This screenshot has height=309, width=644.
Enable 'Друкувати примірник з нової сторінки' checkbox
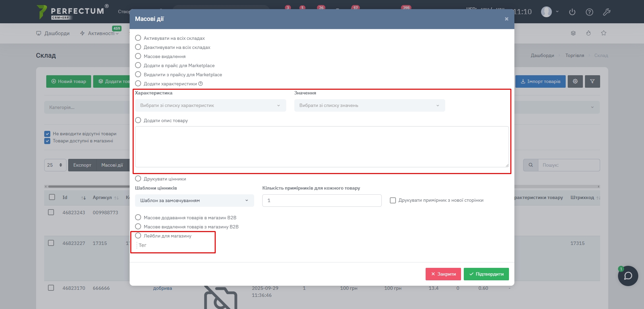point(393,200)
